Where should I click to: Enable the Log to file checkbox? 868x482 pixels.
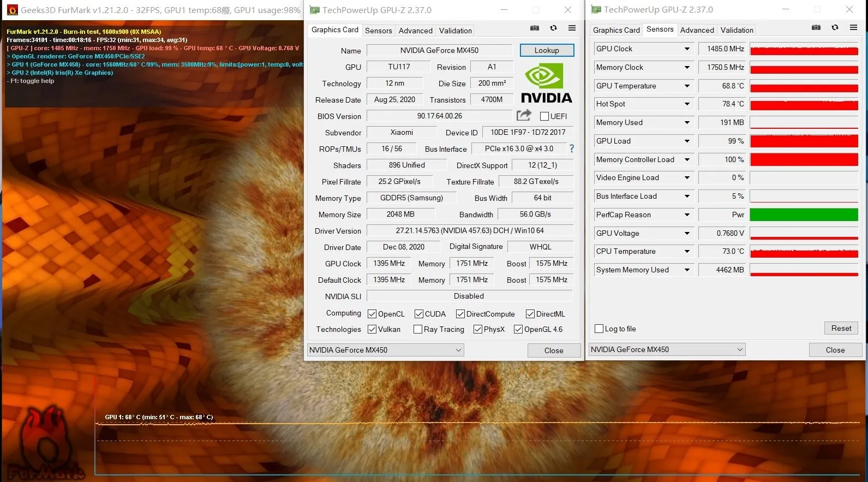(599, 329)
